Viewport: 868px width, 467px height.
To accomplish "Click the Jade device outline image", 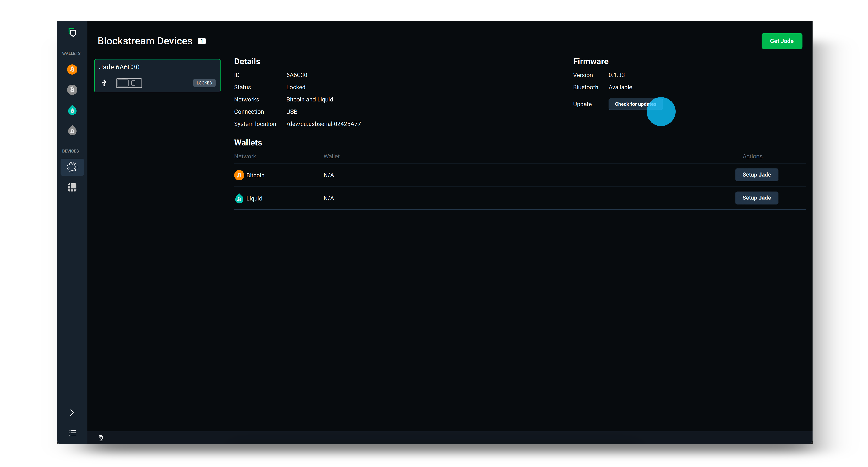I will click(x=129, y=83).
